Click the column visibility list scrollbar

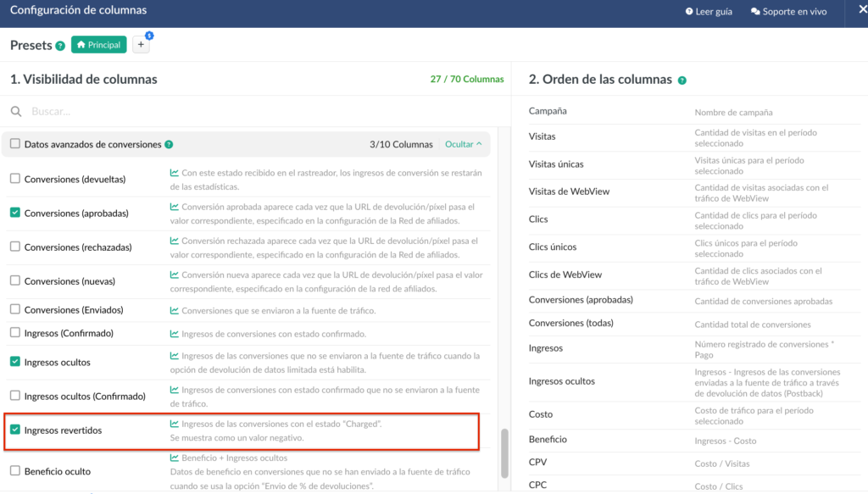tap(505, 452)
